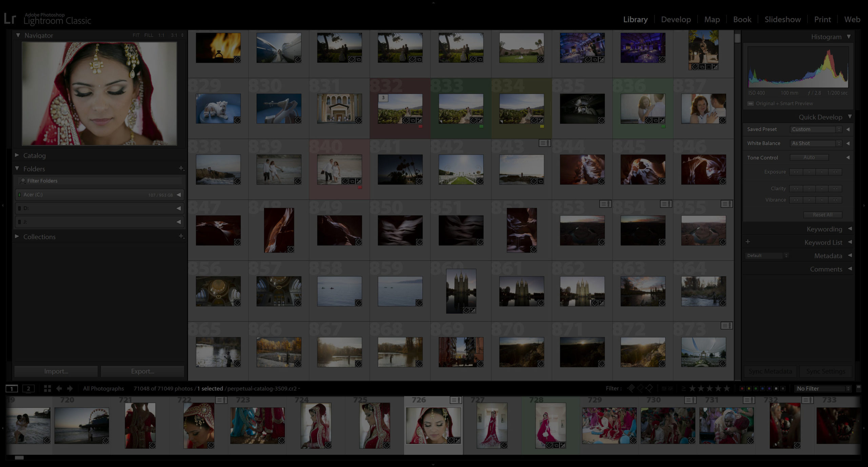Type in the Filter Folders search field
The image size is (868, 467).
[x=100, y=181]
